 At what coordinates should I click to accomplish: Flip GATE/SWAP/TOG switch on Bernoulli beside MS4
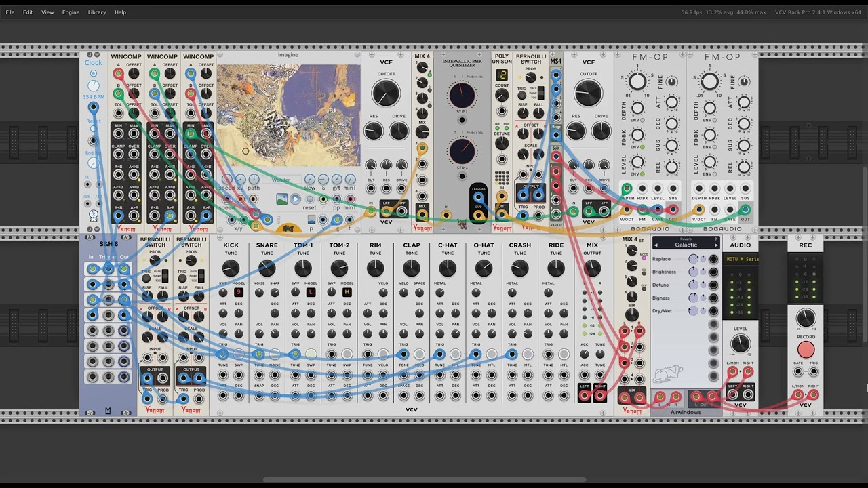point(540,92)
